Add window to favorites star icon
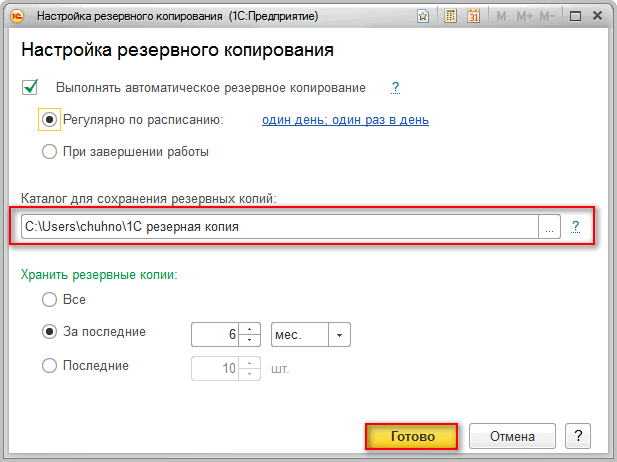Image resolution: width=617 pixels, height=462 pixels. (423, 16)
